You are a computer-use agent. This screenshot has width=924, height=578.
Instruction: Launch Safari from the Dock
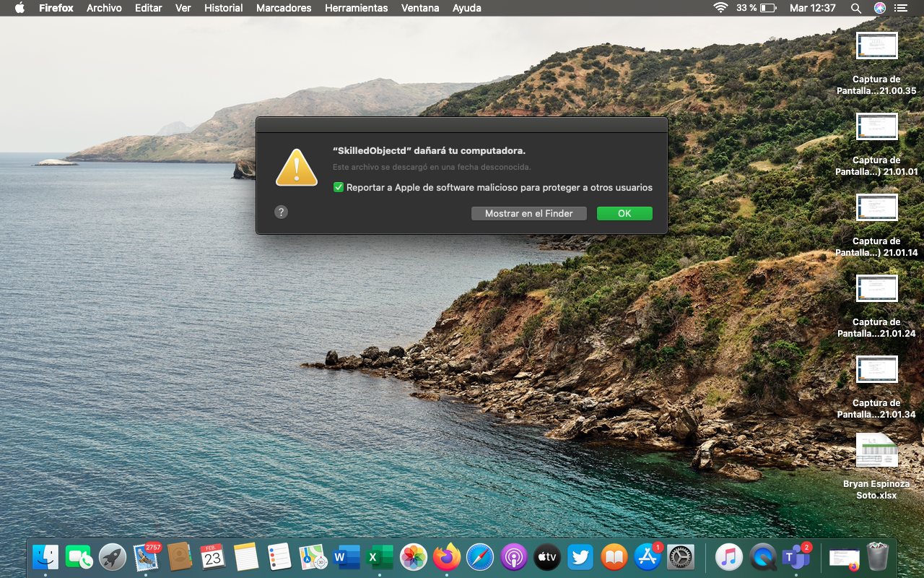tap(480, 557)
